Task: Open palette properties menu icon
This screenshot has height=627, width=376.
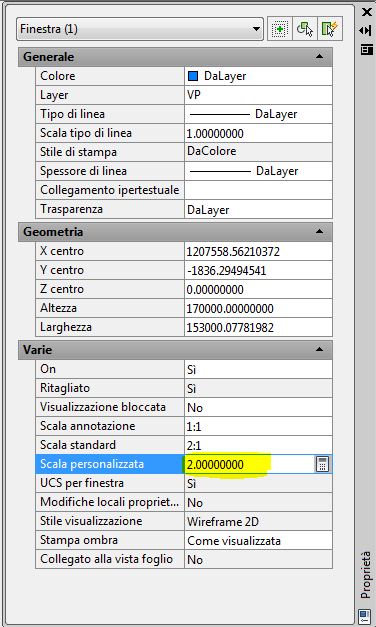Action: [x=366, y=50]
